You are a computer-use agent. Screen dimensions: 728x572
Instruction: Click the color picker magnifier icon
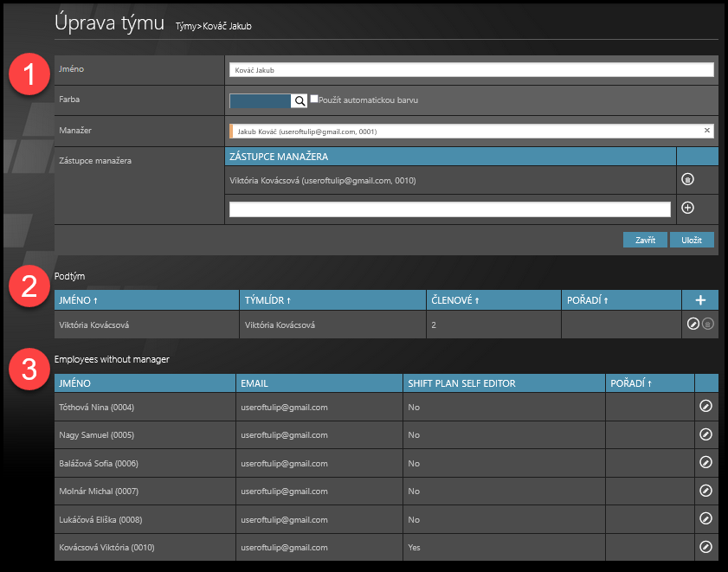click(300, 101)
